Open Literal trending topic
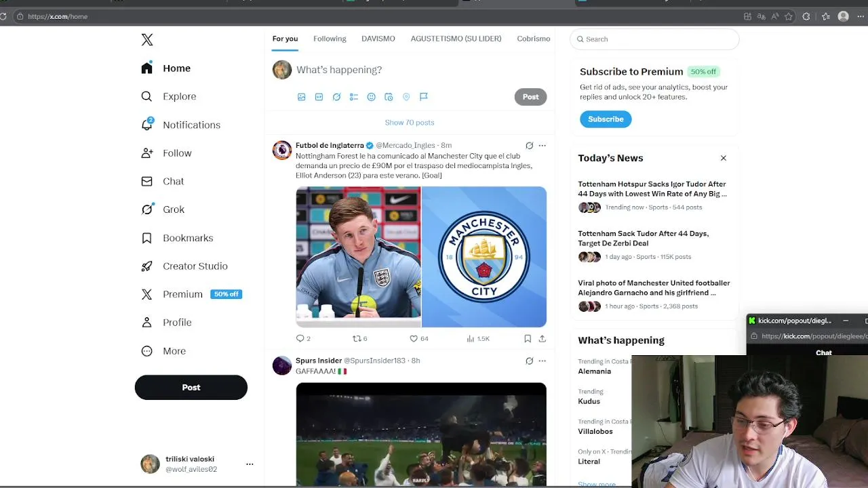Viewport: 868px width, 488px height. (589, 462)
